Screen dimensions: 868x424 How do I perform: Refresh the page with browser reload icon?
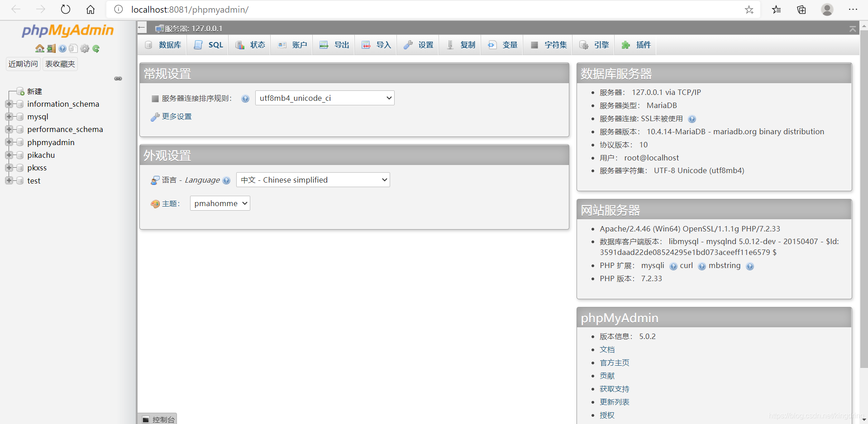coord(66,9)
